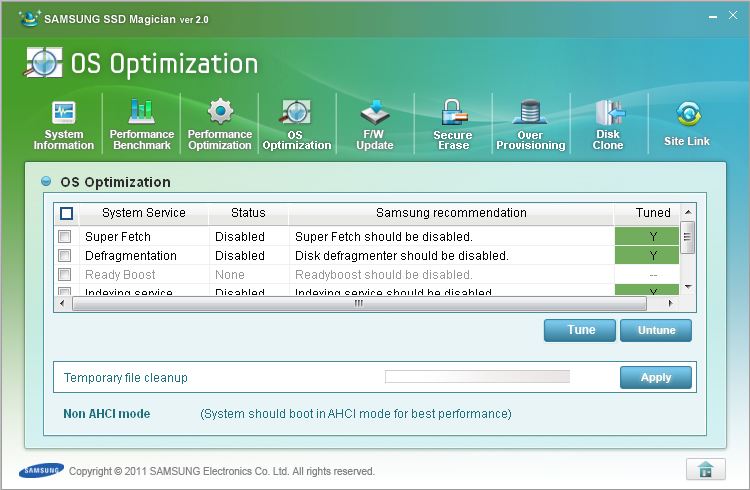
Task: Click the horizontal scroll left arrow
Action: tap(62, 303)
